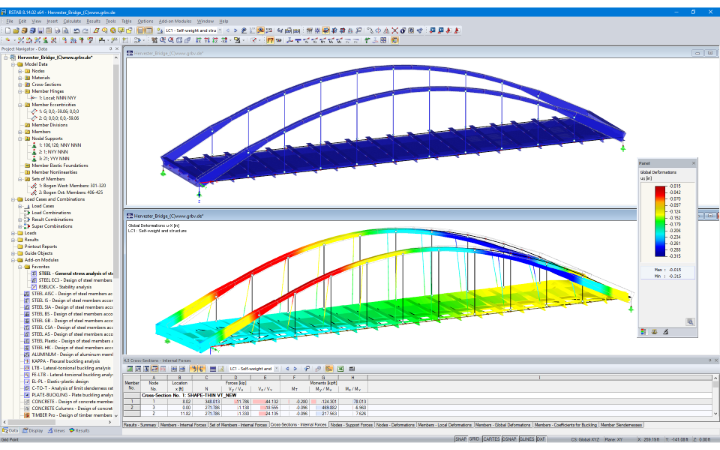Image resolution: width=720 pixels, height=450 pixels.
Task: Collapse the Model Data tree node
Action: click(x=13, y=64)
